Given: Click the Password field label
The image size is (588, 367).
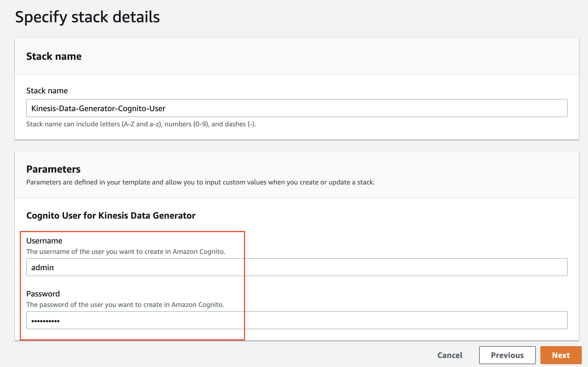Looking at the screenshot, I should [x=43, y=294].
